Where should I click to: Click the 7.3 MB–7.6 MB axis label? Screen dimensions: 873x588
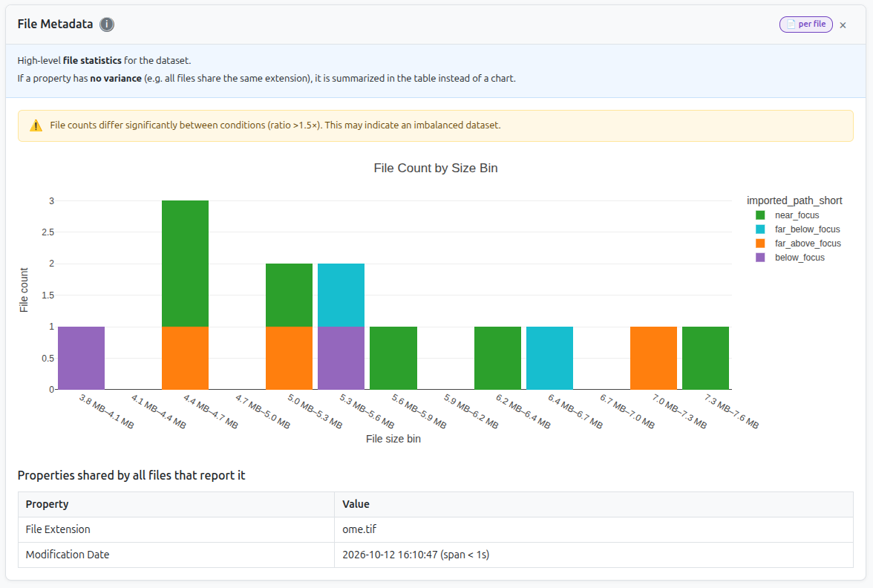(x=731, y=411)
